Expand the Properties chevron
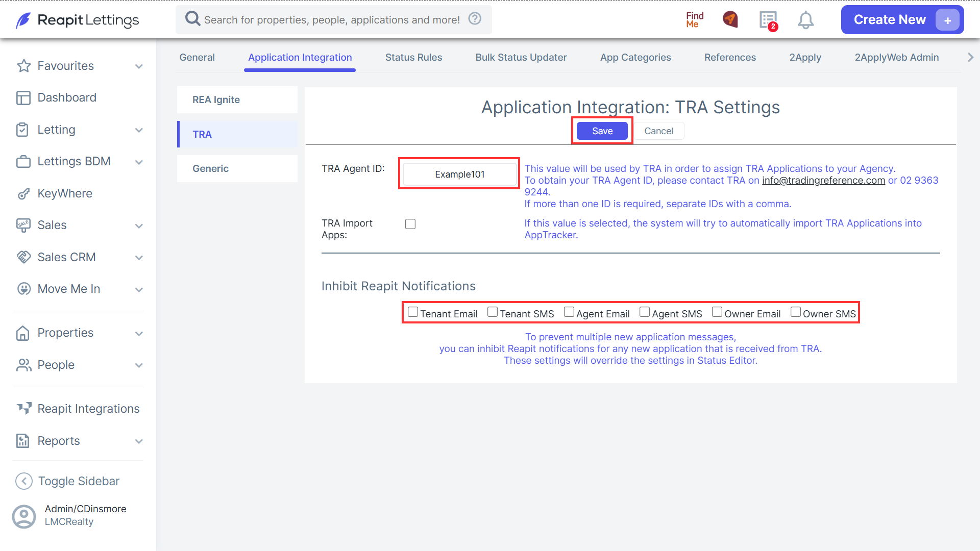This screenshot has width=980, height=551. point(139,334)
